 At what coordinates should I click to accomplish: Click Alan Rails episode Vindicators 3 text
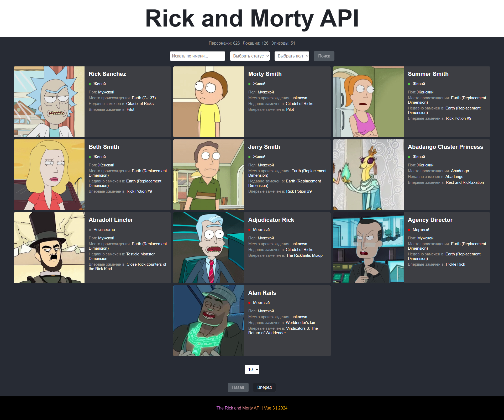[283, 330]
